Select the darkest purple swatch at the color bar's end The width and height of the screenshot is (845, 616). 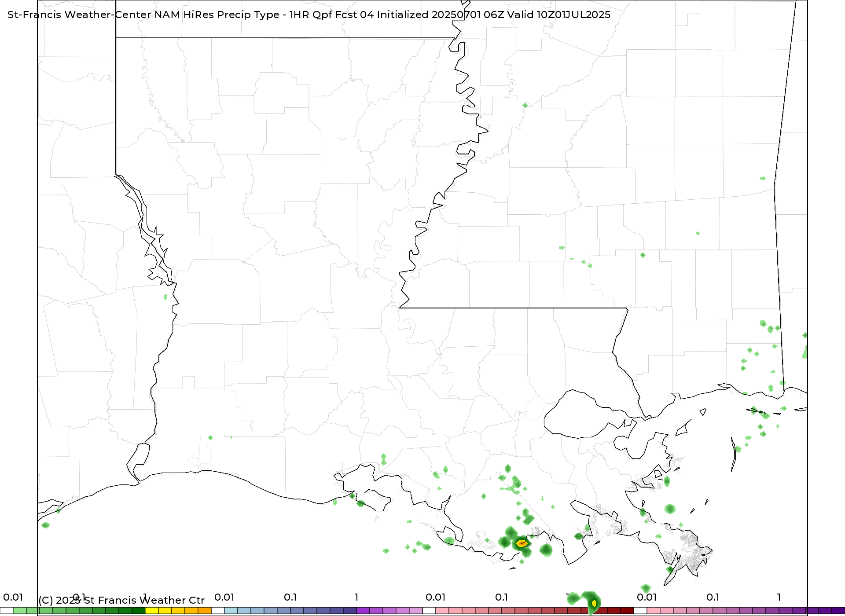tap(838, 611)
